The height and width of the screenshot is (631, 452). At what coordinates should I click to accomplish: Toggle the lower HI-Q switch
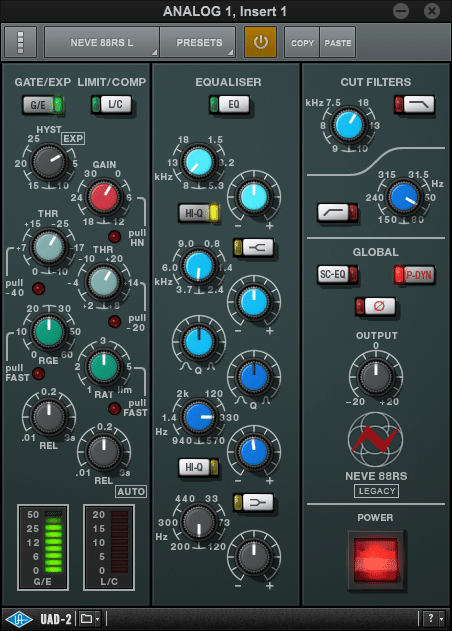tap(199, 467)
